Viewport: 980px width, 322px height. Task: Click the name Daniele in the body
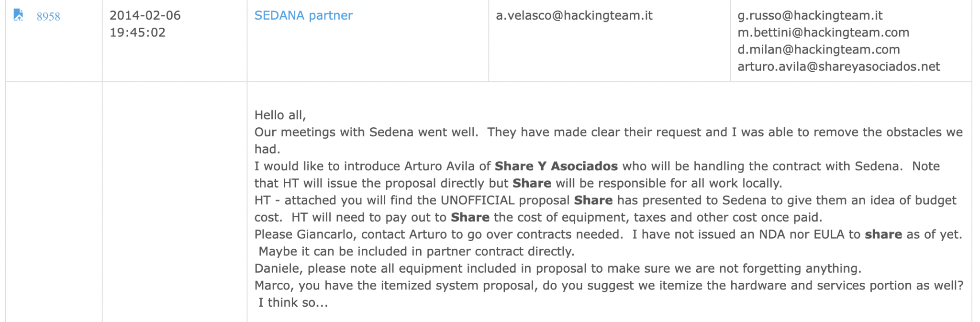tap(278, 268)
